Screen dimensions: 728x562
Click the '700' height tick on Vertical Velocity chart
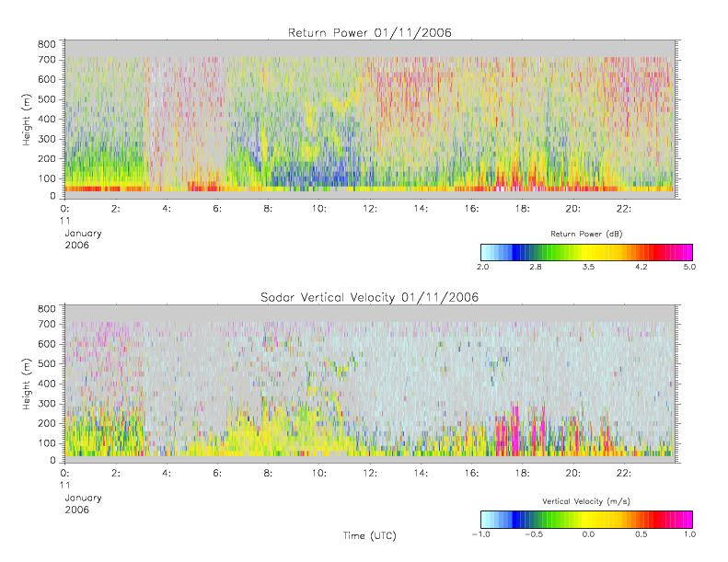click(46, 324)
